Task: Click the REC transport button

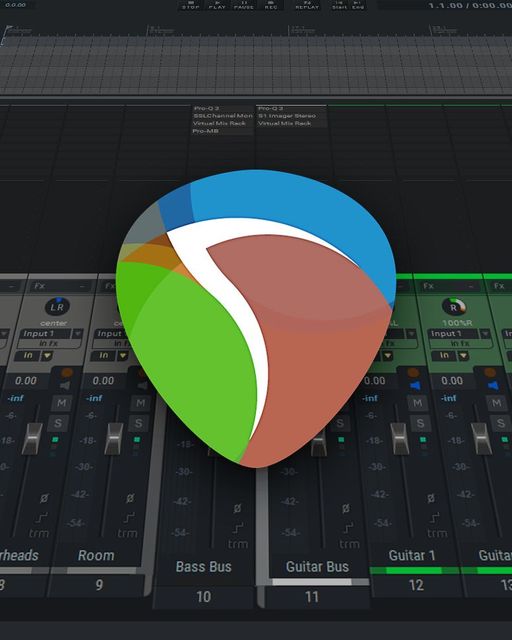Action: pos(271,5)
